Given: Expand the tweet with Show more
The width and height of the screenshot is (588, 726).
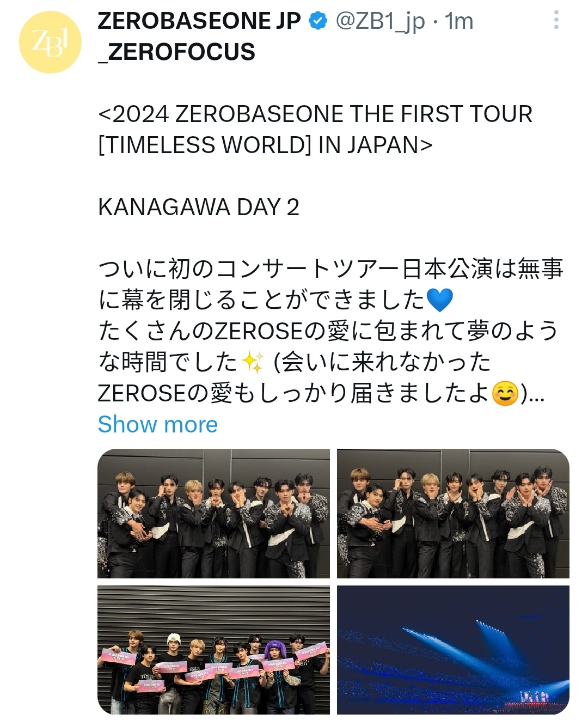Looking at the screenshot, I should pyautogui.click(x=158, y=424).
